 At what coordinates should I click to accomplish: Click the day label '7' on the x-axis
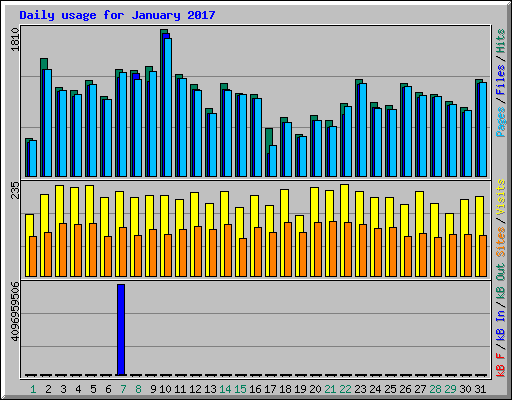click(123, 389)
